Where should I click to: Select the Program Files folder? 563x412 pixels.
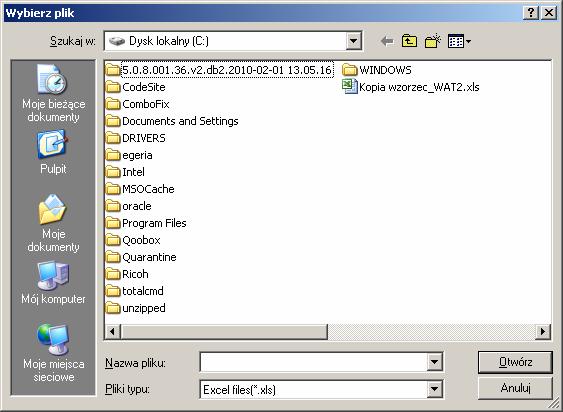[146, 223]
